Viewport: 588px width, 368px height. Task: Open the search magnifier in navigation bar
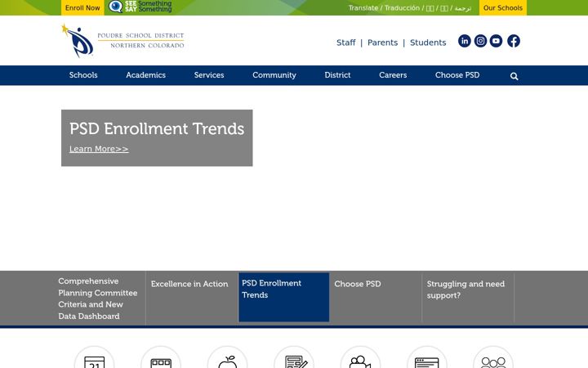pos(514,76)
